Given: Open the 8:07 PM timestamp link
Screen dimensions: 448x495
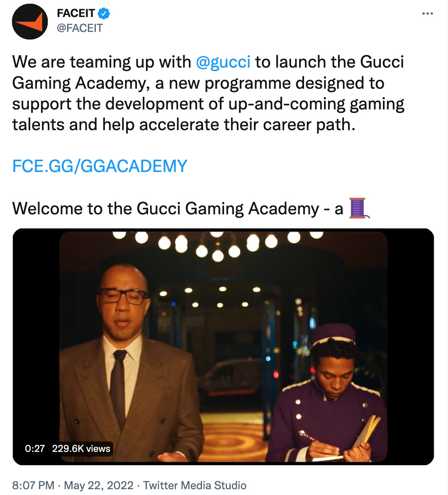Looking at the screenshot, I should tap(33, 485).
